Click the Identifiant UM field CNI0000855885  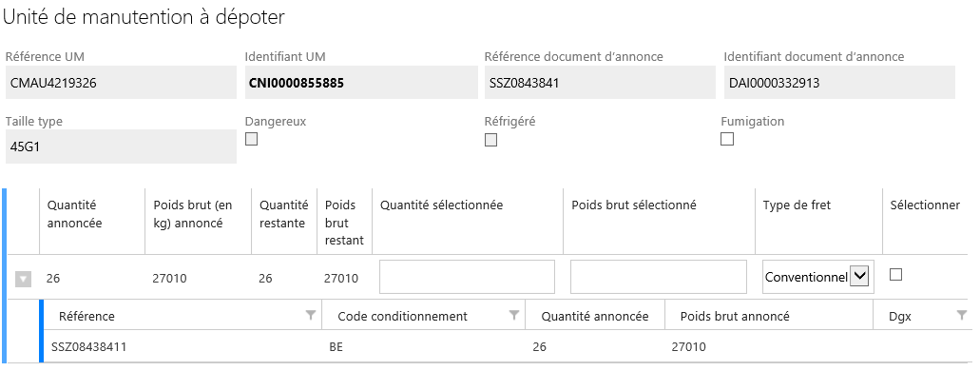[361, 83]
